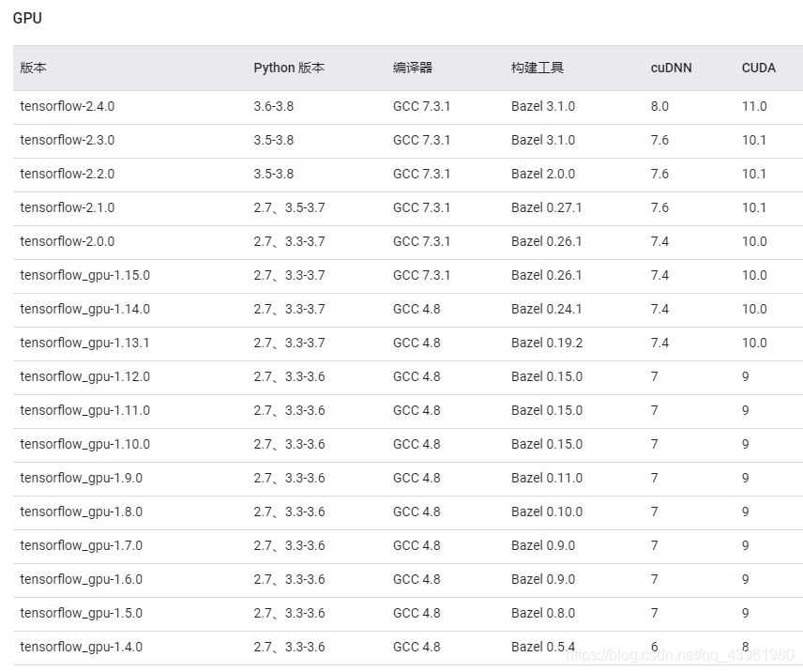Select the tensorflow_gpu-1.7.0 cell
Screen dimensions: 803x672
click(81, 546)
